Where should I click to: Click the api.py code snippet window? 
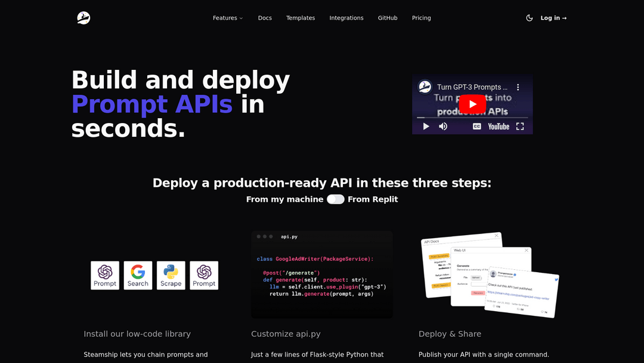pos(322,275)
